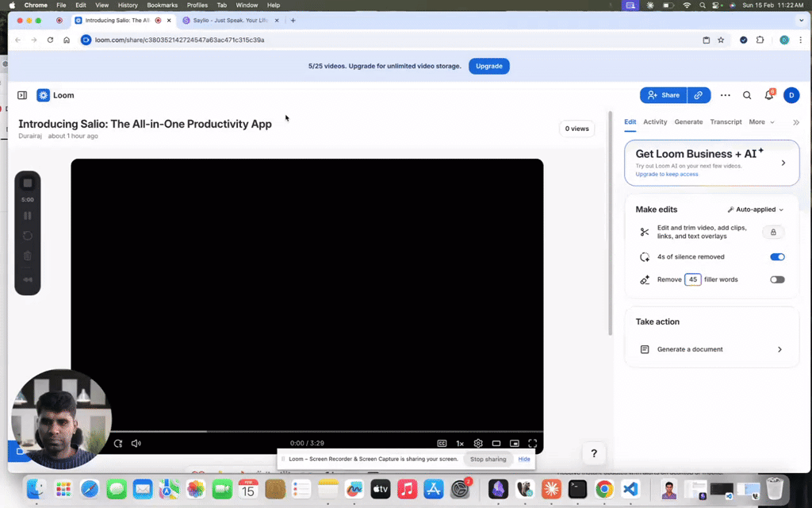The image size is (812, 508).
Task: Replay the video using the replay icon
Action: pyautogui.click(x=118, y=443)
